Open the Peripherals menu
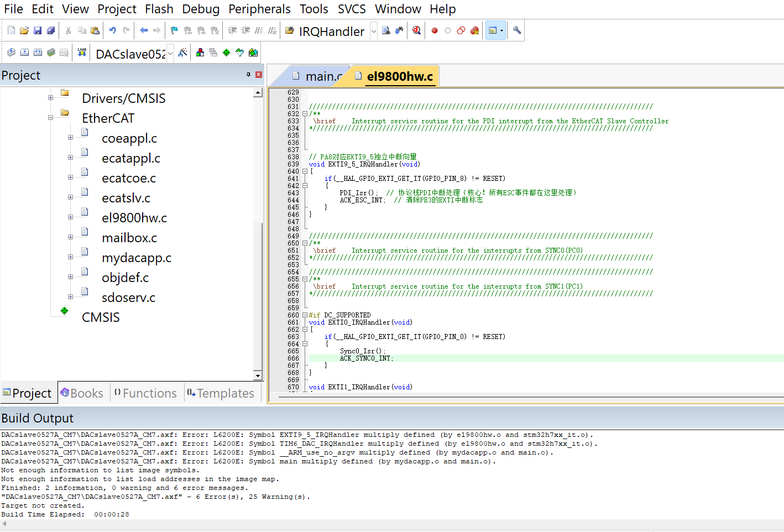The height and width of the screenshot is (532, 784). pos(259,9)
